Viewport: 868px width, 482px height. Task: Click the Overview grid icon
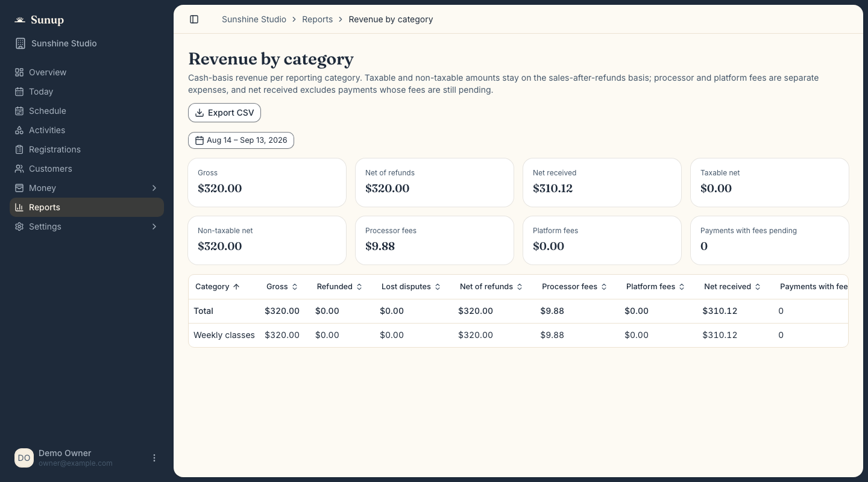click(19, 72)
